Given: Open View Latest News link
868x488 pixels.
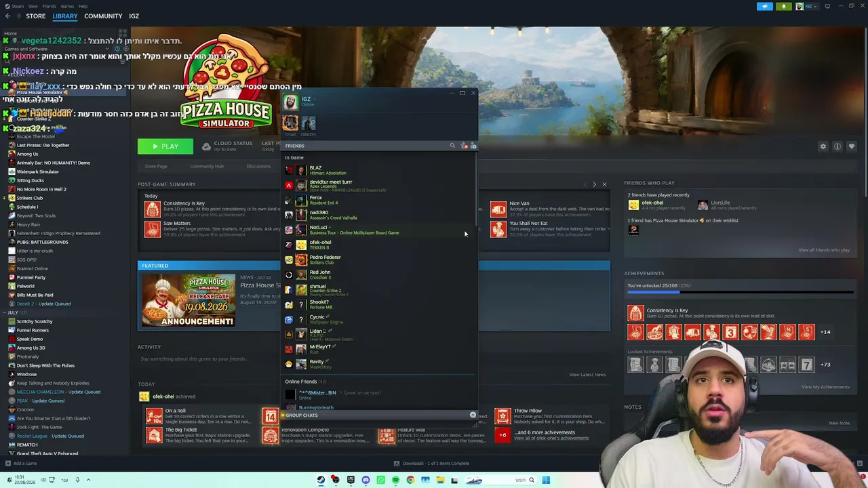Looking at the screenshot, I should [587, 375].
